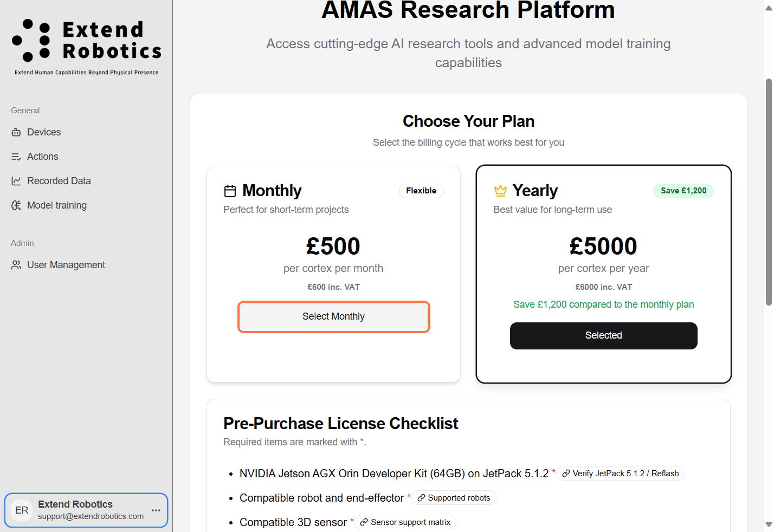Click the Actions list icon in sidebar

click(x=16, y=157)
